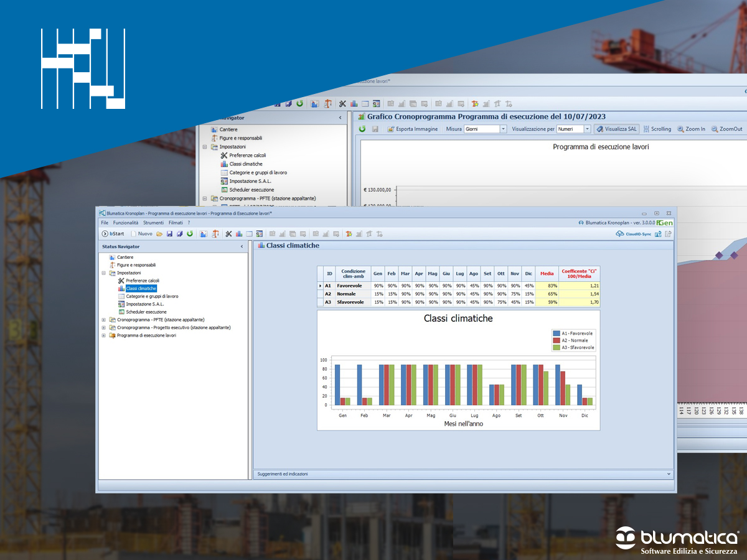Click the bStart button in the toolbar
This screenshot has width=747, height=560.
point(113,233)
